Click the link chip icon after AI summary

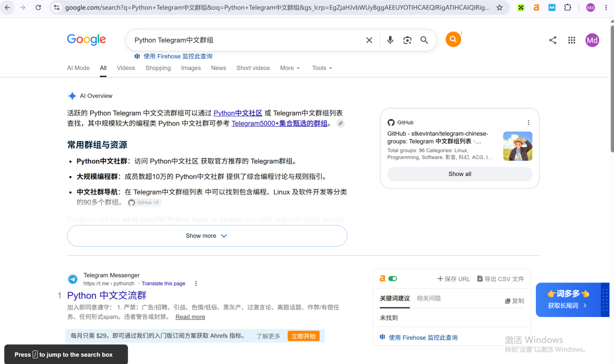click(x=340, y=124)
